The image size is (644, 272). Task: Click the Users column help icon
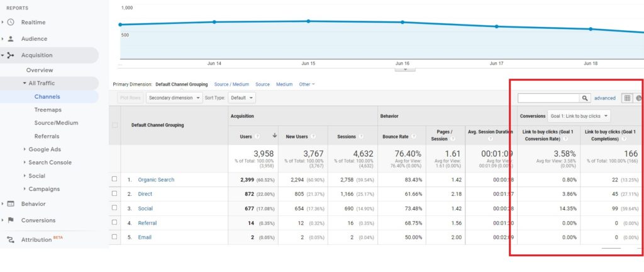258,136
